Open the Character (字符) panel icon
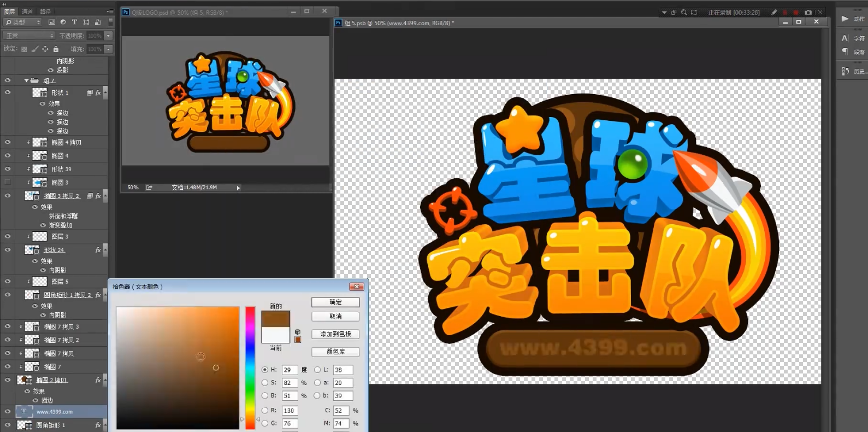The image size is (868, 432). click(x=845, y=38)
